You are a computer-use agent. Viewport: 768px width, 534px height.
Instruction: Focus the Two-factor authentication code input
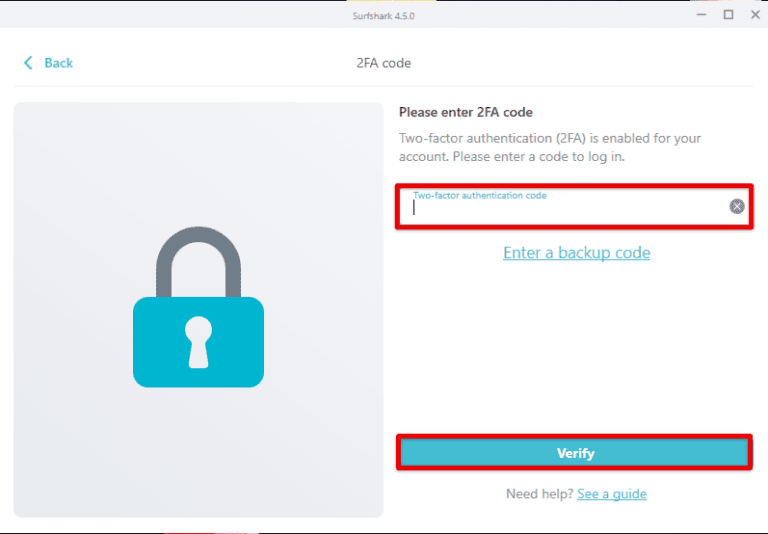coord(565,210)
